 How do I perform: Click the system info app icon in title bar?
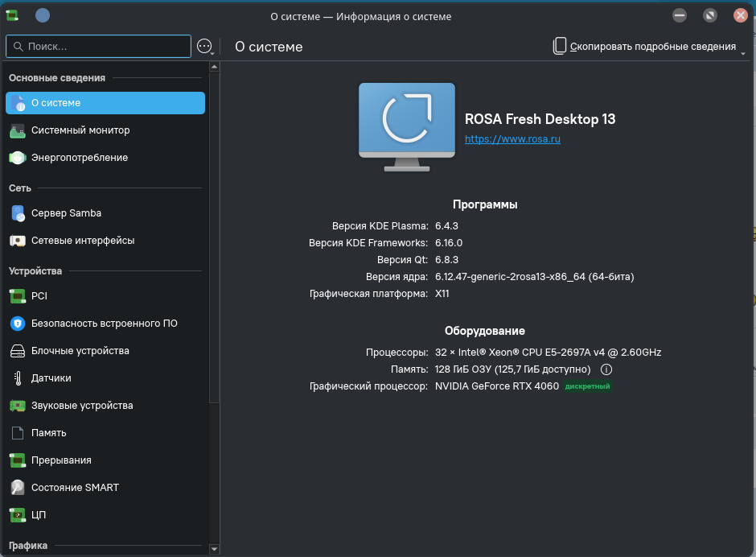(12, 15)
